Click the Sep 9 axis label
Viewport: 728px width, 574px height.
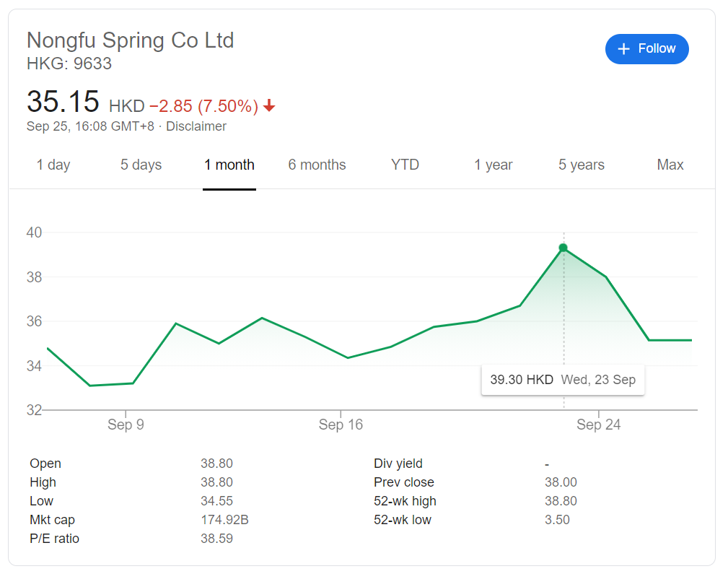(126, 425)
